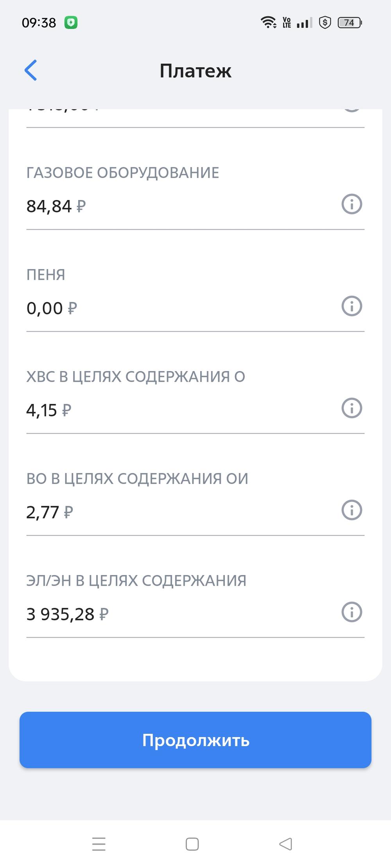Tap the battery indicator showing 74
Image resolution: width=391 pixels, height=868 pixels.
coord(350,23)
